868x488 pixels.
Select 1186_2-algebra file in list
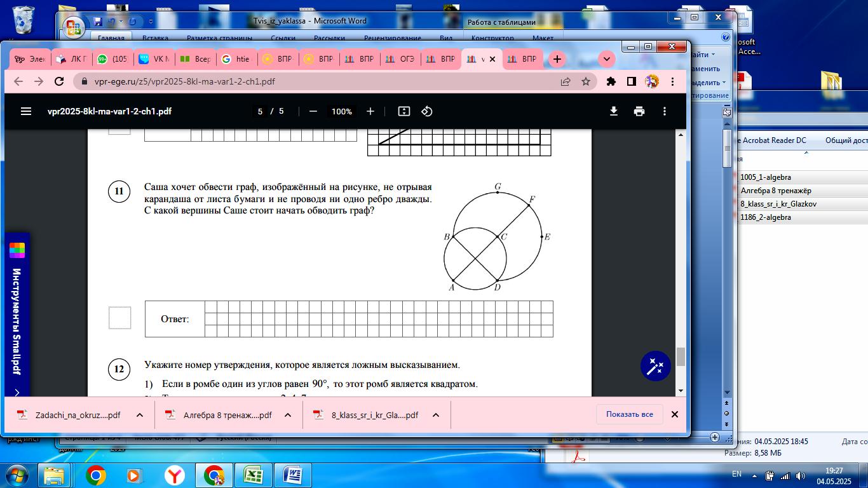coord(766,217)
